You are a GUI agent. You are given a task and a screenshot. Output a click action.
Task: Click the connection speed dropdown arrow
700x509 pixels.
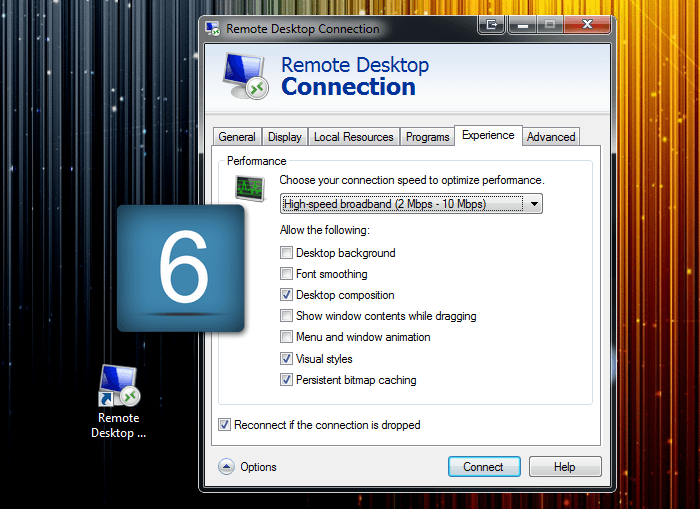(534, 204)
